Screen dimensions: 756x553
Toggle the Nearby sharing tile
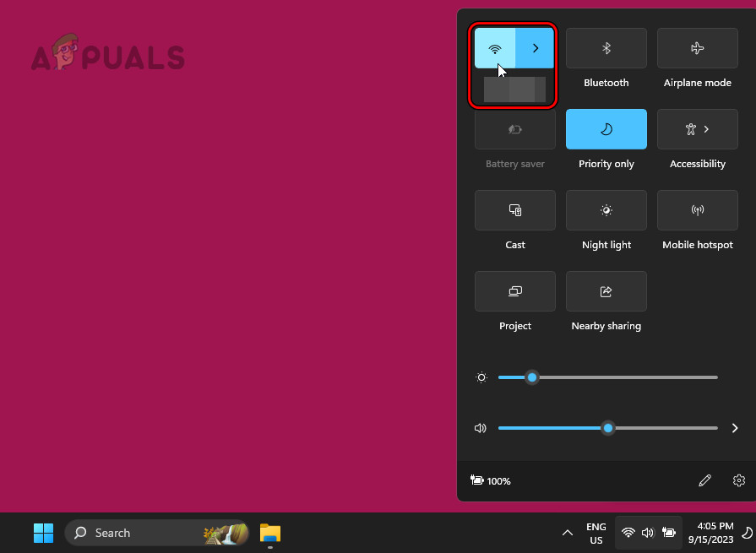(606, 291)
